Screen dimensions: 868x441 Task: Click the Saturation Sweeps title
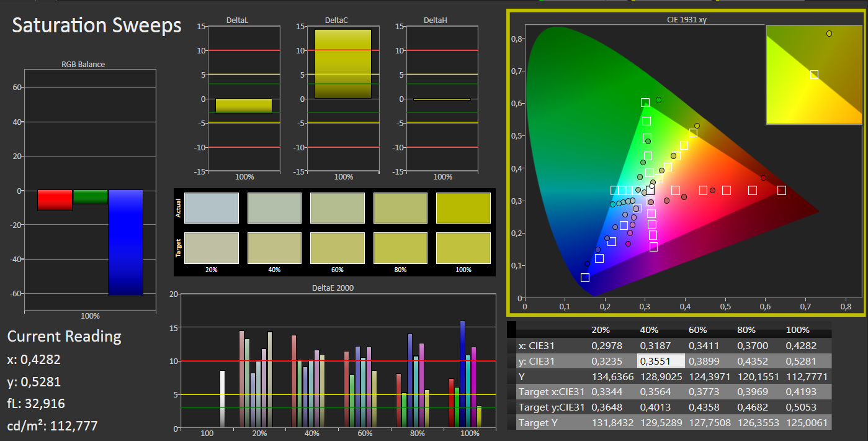(97, 25)
